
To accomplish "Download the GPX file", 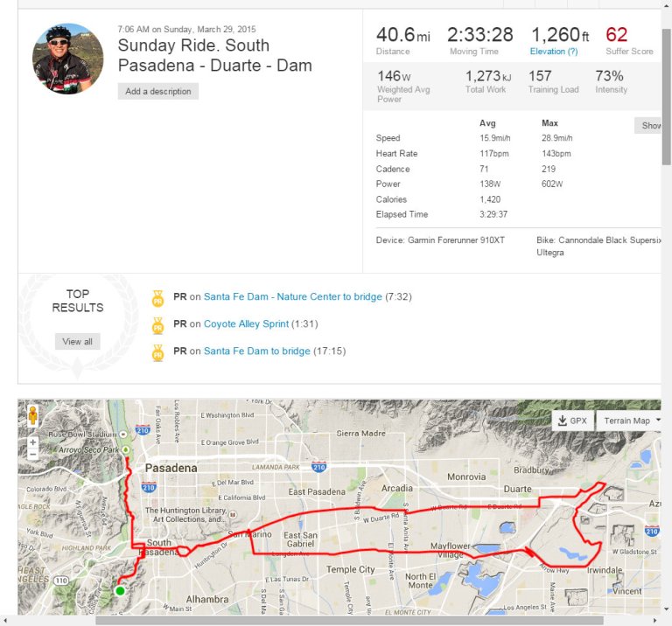I will (x=570, y=421).
